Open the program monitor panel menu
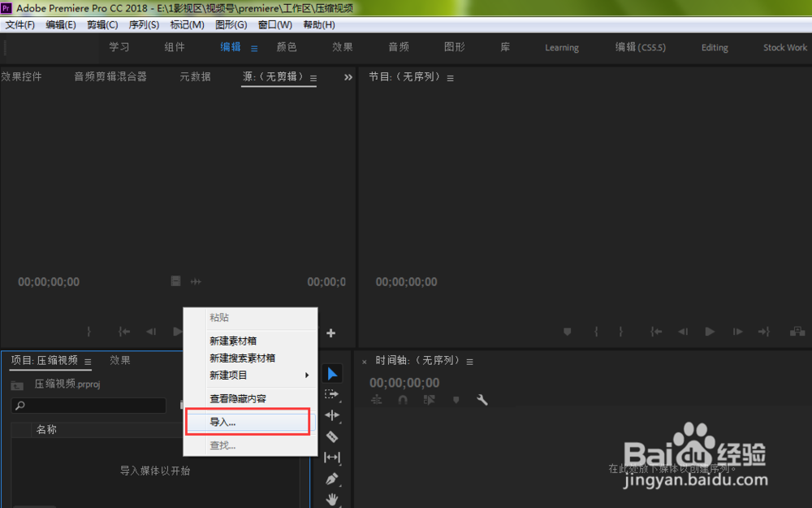Screen dimensions: 812x508 (450, 78)
